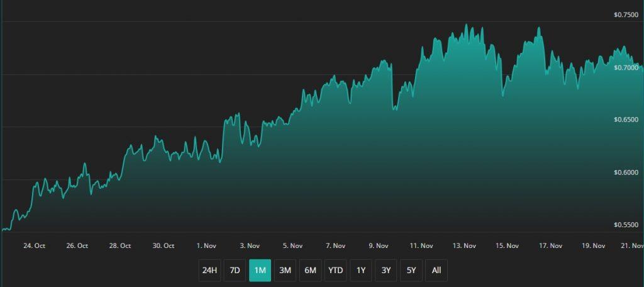
Task: Click the active 1M range button
Action: [x=260, y=271]
